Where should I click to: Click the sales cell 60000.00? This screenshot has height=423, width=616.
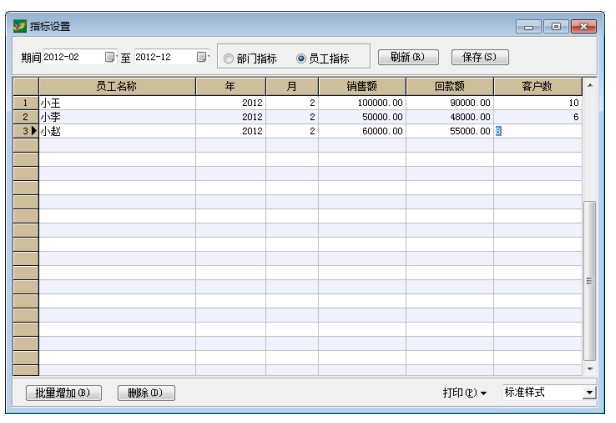(362, 131)
